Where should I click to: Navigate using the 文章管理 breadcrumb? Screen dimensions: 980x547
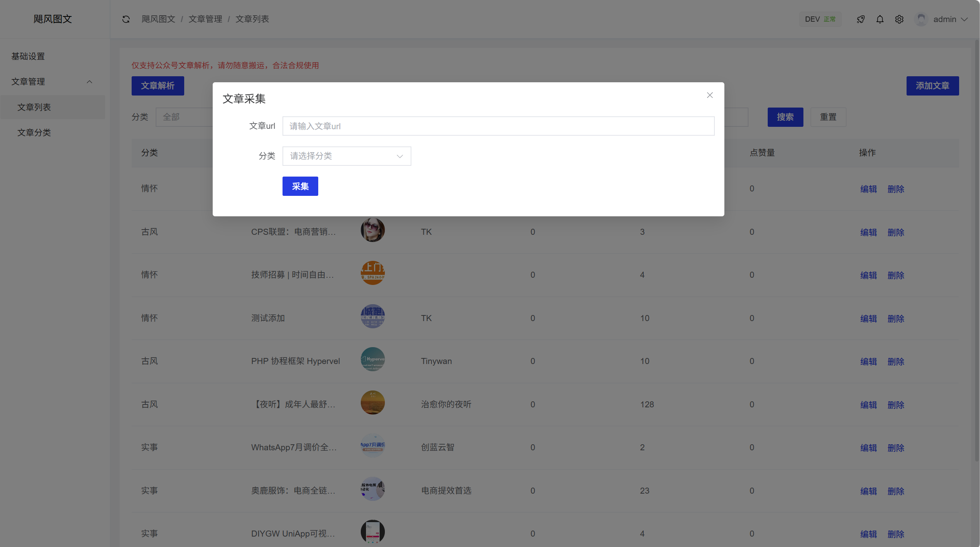(x=205, y=19)
